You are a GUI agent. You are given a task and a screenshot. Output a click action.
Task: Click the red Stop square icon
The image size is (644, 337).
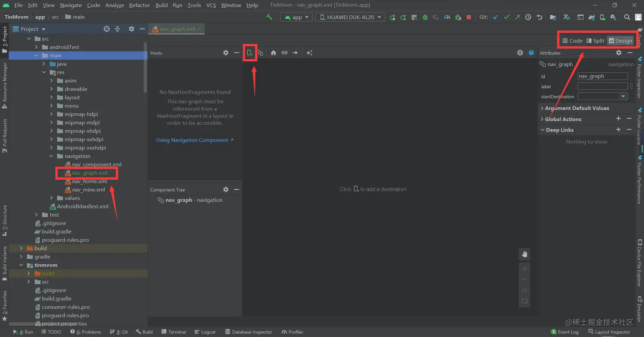click(x=469, y=17)
